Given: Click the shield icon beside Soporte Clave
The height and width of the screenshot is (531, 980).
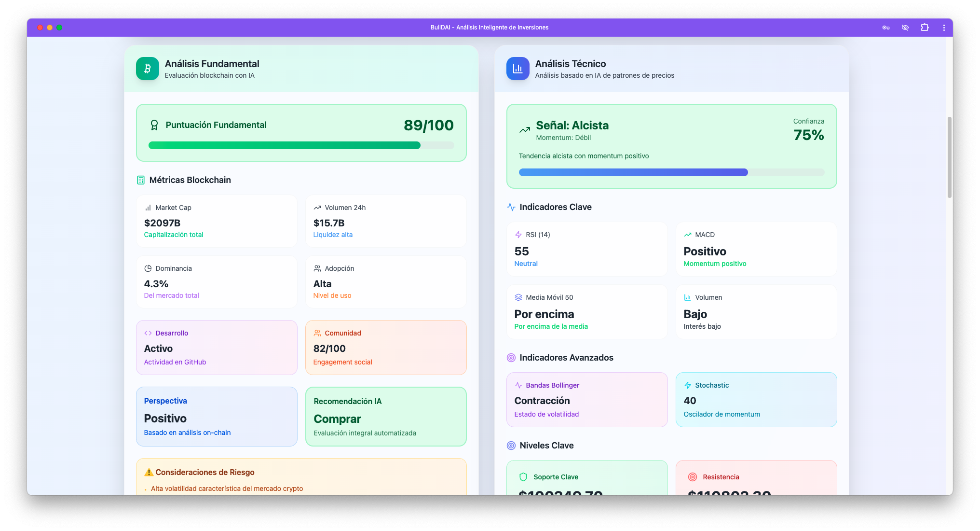Looking at the screenshot, I should [523, 477].
